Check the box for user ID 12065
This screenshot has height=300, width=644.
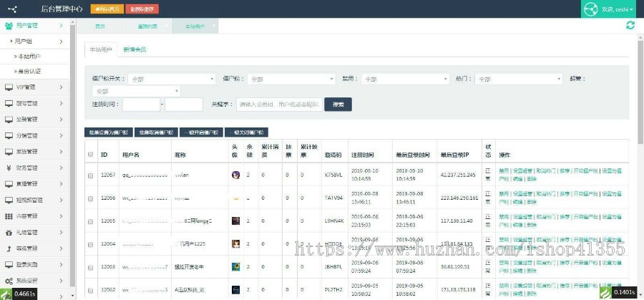pos(90,221)
